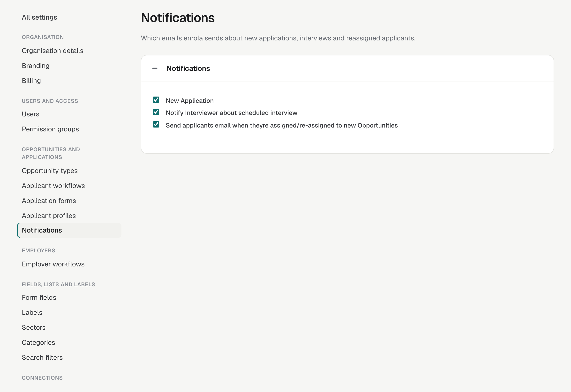Click the Notify Interviewer about scheduled interview label
This screenshot has height=392, width=571.
point(232,113)
